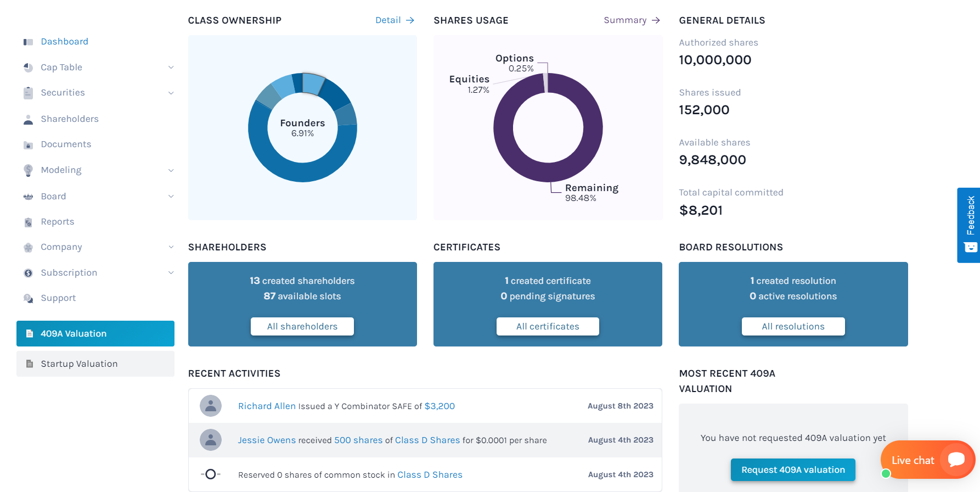The width and height of the screenshot is (980, 492).
Task: Click the Reports icon in sidebar
Action: coord(28,222)
